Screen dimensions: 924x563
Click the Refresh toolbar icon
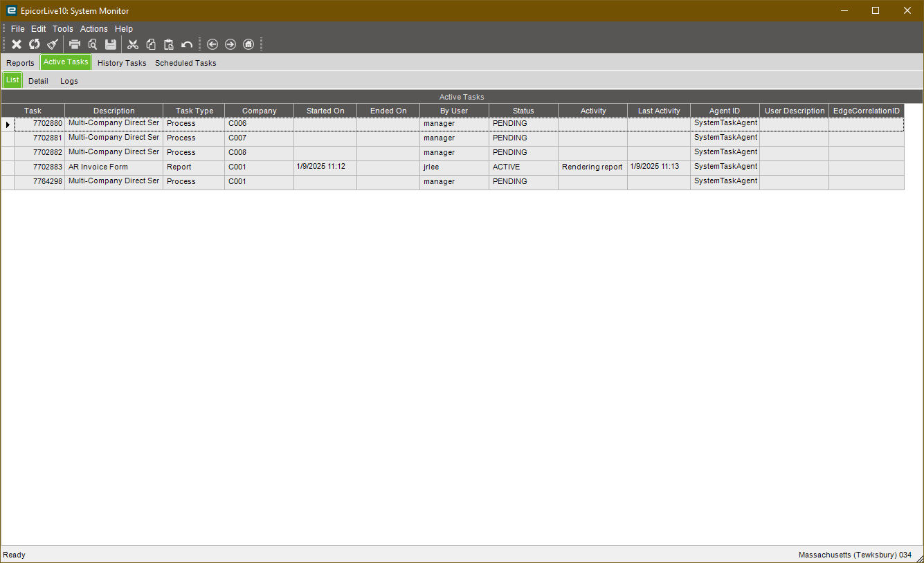35,44
